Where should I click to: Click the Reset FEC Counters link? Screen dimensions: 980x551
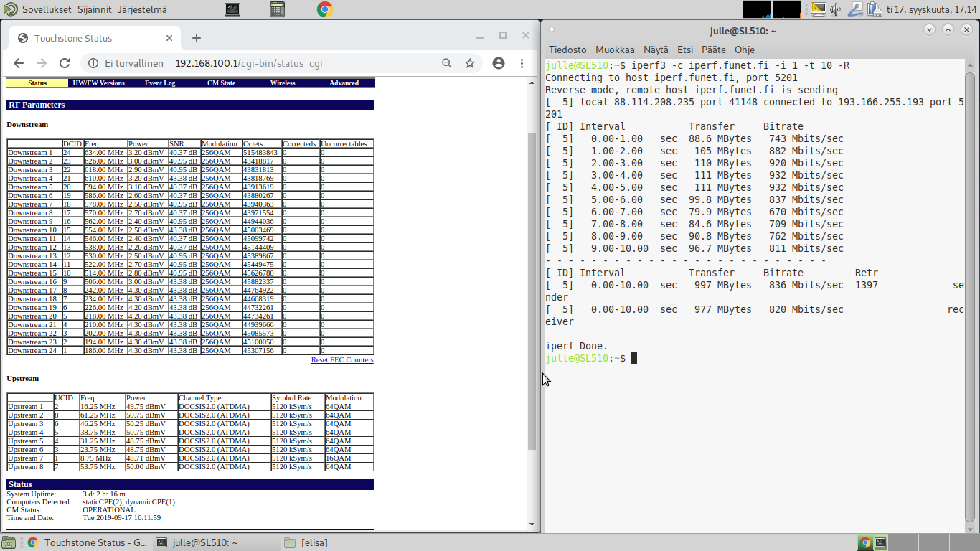pyautogui.click(x=342, y=360)
